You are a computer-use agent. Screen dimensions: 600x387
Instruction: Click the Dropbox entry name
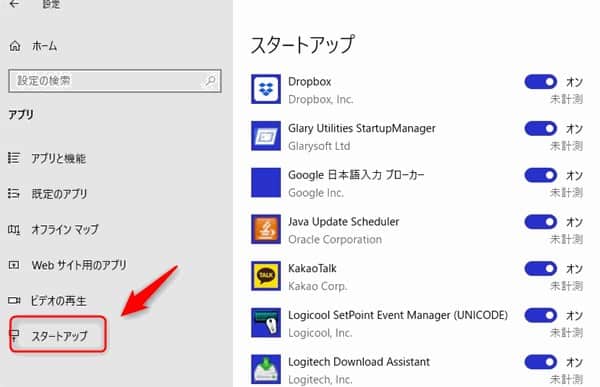(x=310, y=82)
